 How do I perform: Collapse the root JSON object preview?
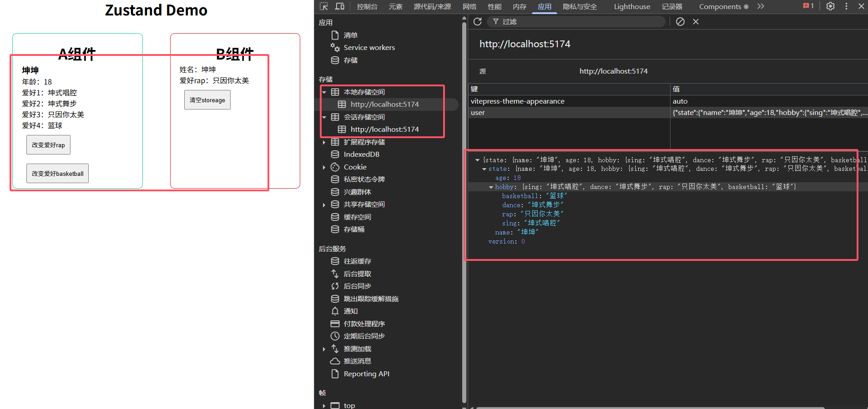click(477, 160)
